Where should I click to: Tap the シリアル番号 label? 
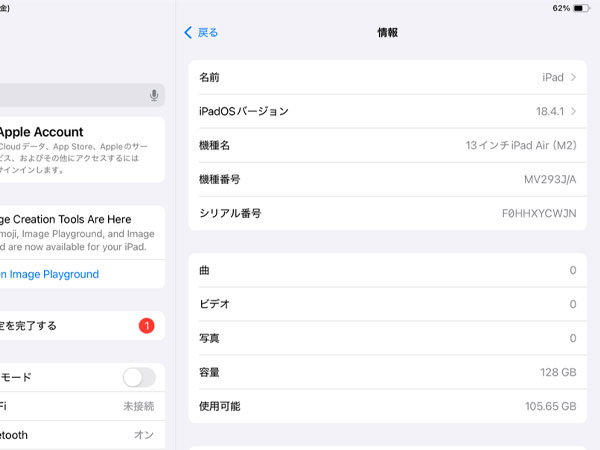click(x=230, y=213)
